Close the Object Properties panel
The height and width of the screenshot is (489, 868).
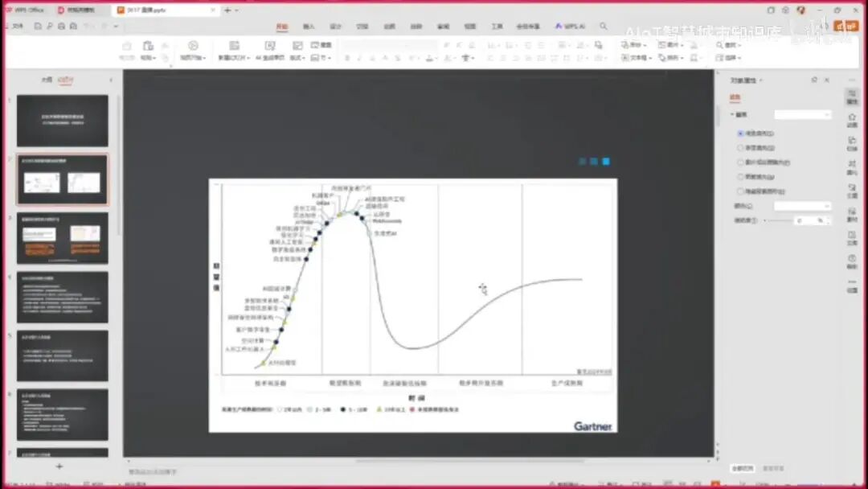tap(827, 80)
